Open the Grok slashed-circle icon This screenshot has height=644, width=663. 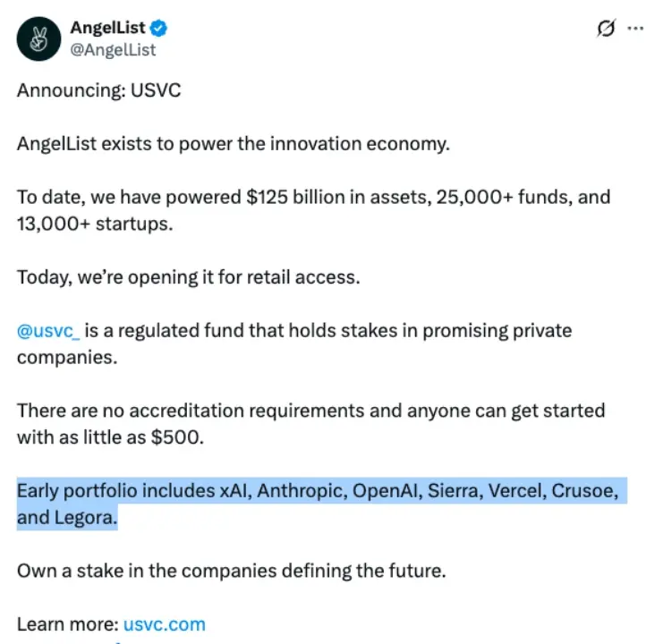(605, 28)
